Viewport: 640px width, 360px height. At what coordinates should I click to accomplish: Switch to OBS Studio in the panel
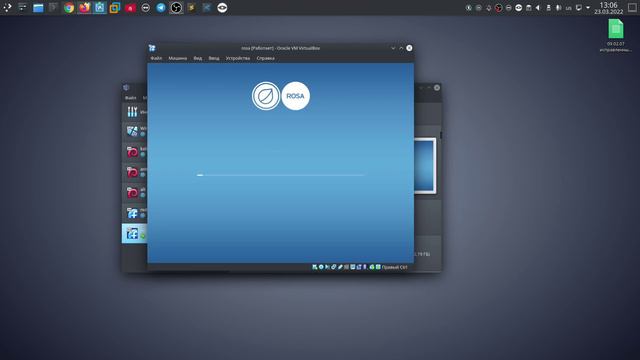coord(176,7)
